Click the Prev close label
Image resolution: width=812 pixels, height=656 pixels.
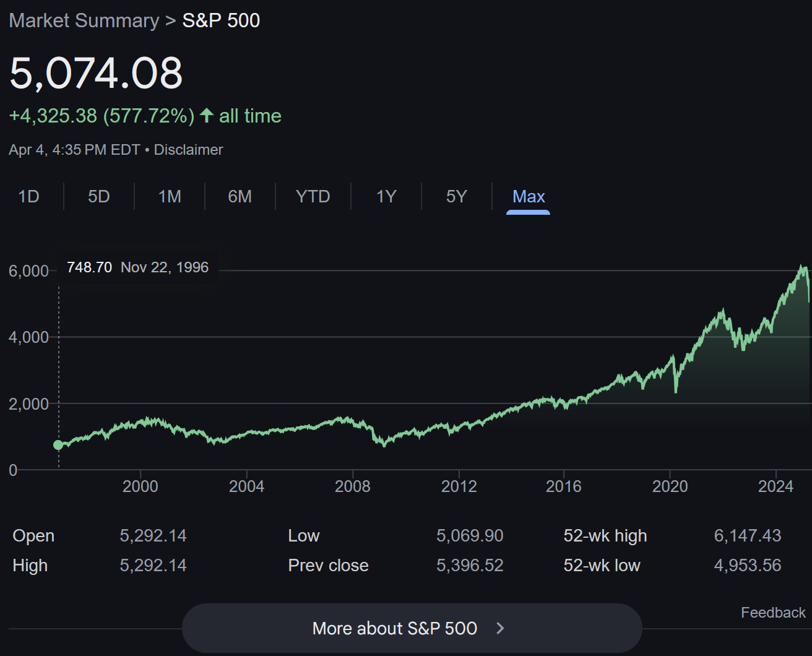[x=328, y=566]
